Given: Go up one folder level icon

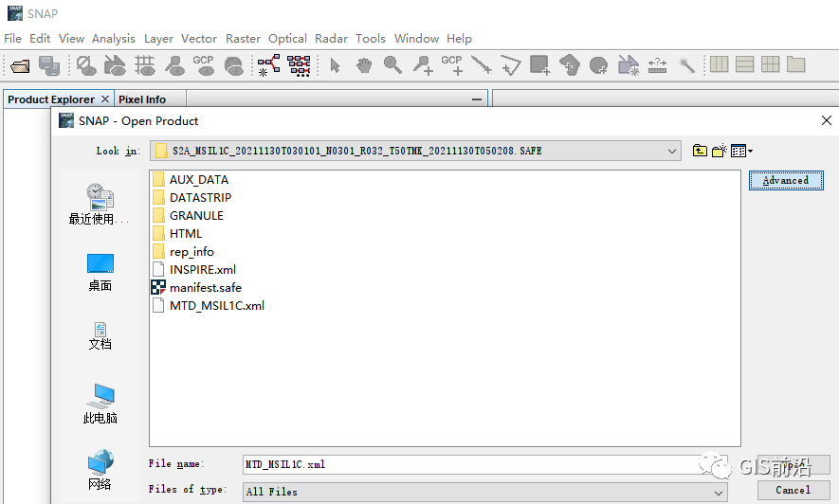Looking at the screenshot, I should 700,151.
